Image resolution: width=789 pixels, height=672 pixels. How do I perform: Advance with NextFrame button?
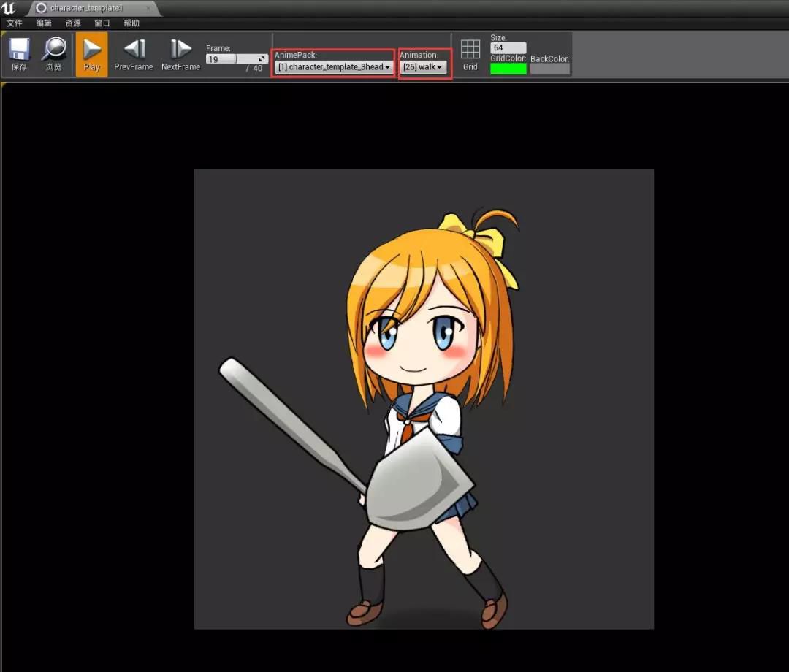pos(180,54)
